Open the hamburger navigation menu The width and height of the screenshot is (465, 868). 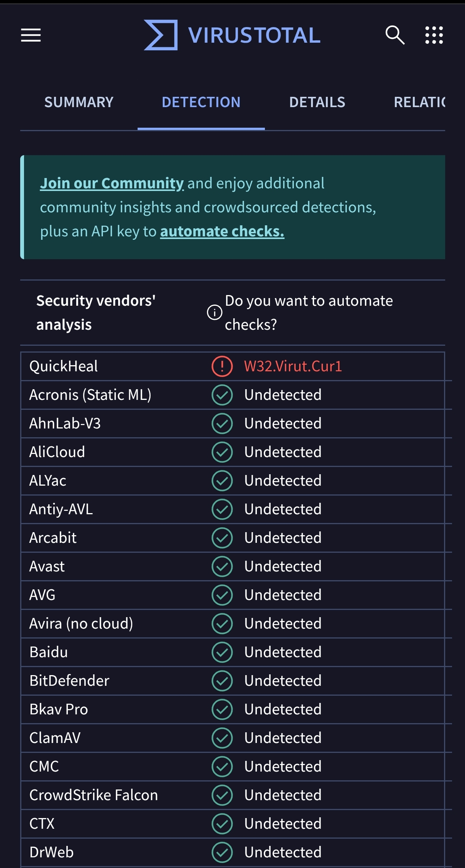click(x=31, y=35)
